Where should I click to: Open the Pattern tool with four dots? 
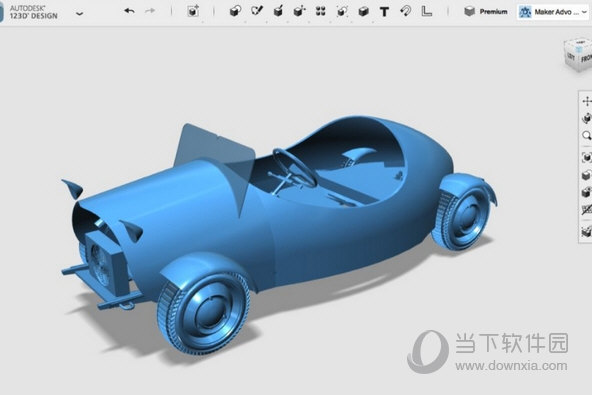coord(321,11)
